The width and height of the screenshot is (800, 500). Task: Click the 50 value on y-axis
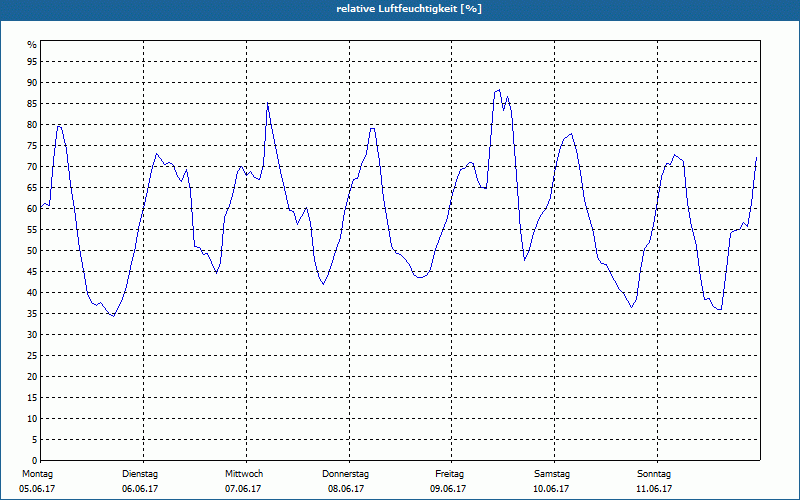tap(32, 251)
